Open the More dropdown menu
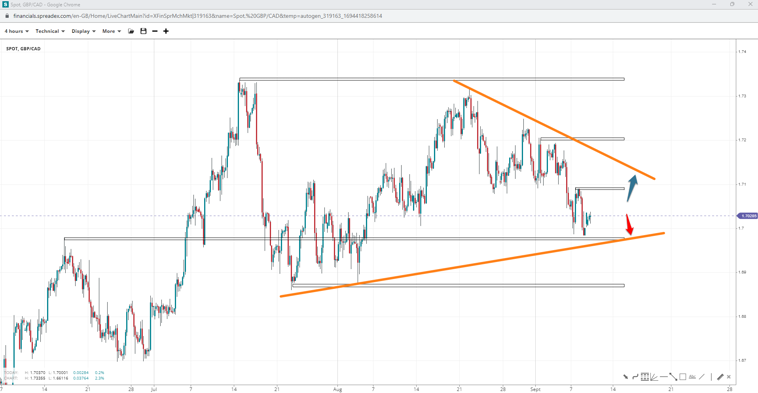This screenshot has height=393, width=758. tap(111, 31)
